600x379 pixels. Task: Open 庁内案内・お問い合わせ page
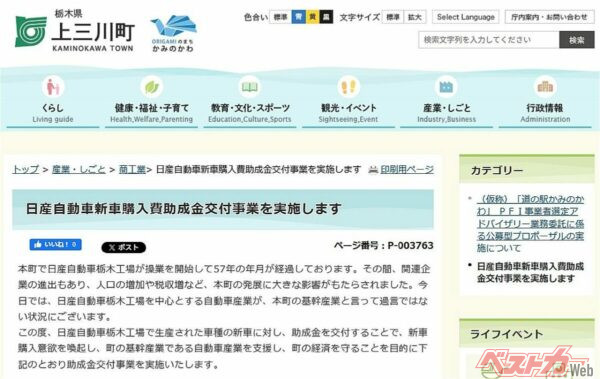click(x=549, y=17)
